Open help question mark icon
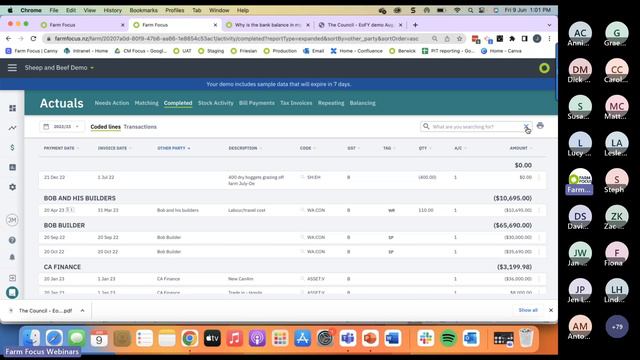640x360 pixels. tap(12, 240)
